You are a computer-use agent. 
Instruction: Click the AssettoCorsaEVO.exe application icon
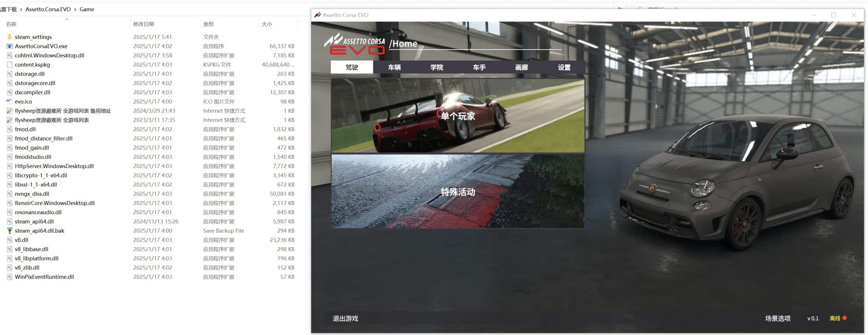9,46
